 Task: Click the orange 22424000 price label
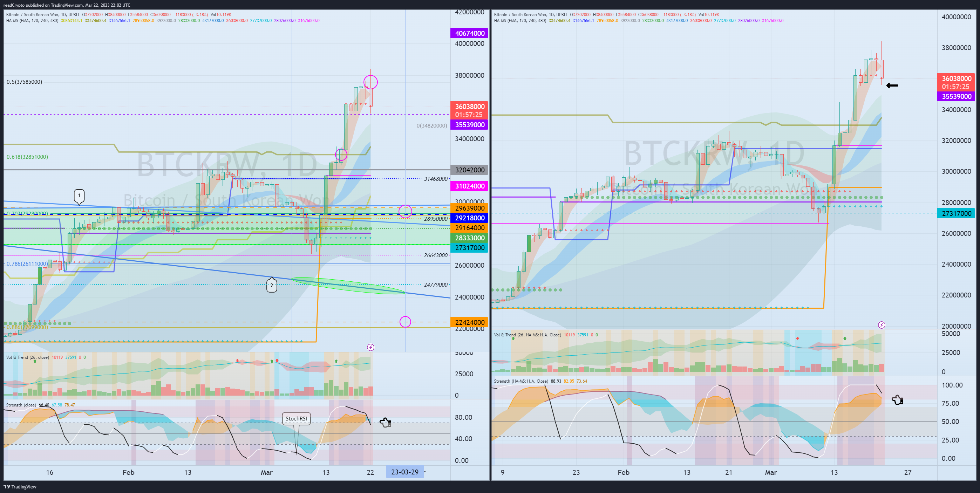[x=469, y=322]
